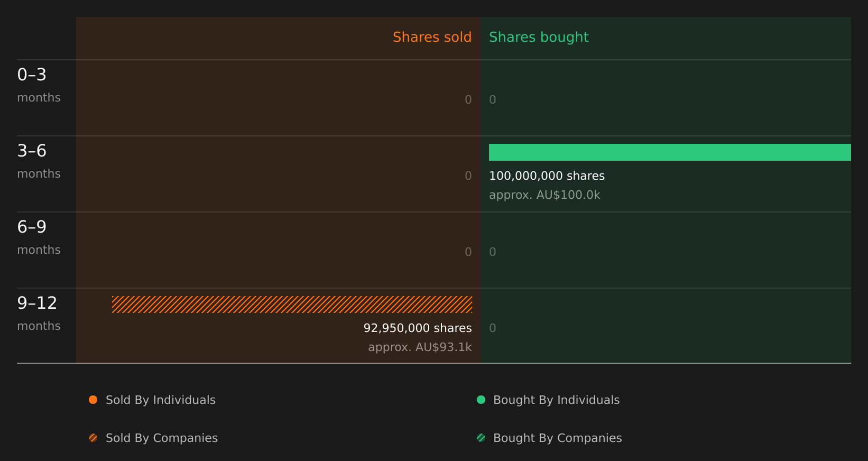Click the Shares sold column header
This screenshot has width=868, height=461.
pos(432,37)
